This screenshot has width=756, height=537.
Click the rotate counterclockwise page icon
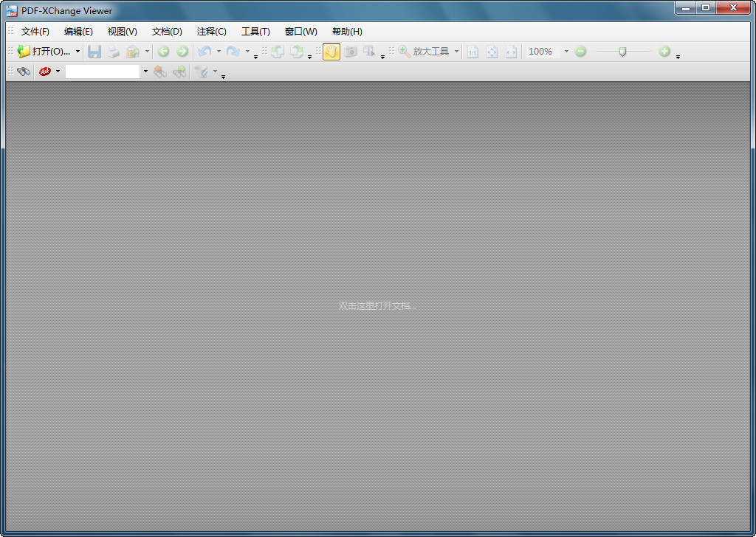pos(278,52)
